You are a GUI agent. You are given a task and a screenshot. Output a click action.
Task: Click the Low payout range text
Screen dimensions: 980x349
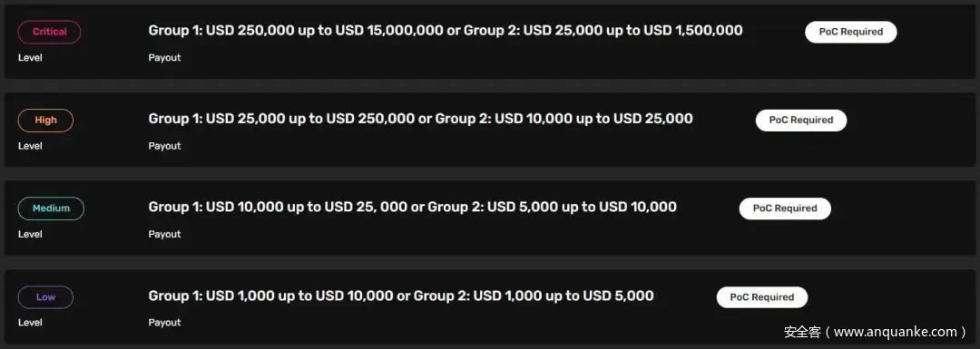tap(401, 296)
